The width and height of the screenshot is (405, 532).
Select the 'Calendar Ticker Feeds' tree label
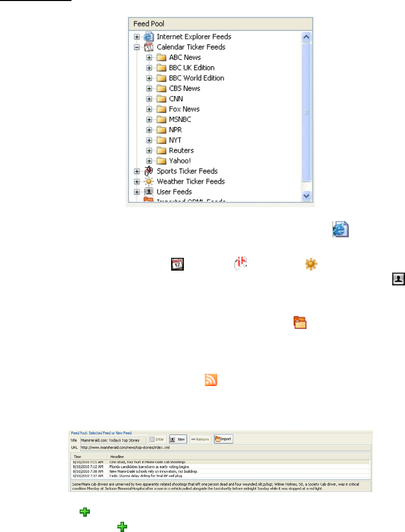(191, 47)
